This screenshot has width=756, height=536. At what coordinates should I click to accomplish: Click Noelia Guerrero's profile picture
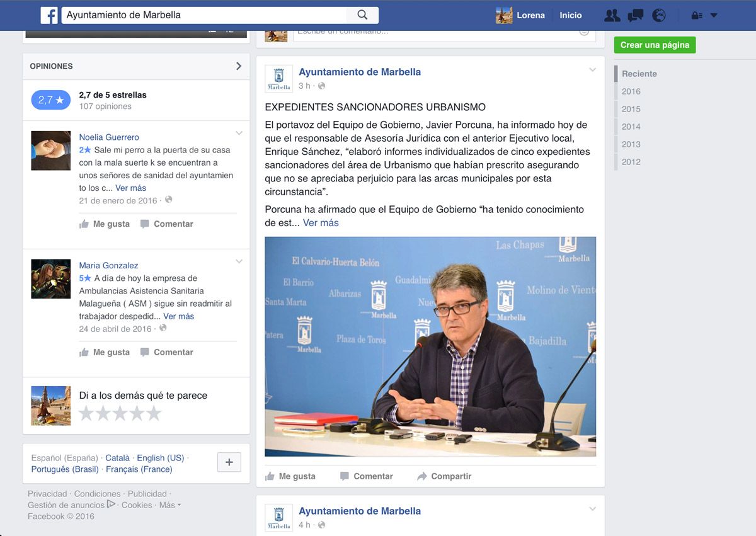coord(51,151)
